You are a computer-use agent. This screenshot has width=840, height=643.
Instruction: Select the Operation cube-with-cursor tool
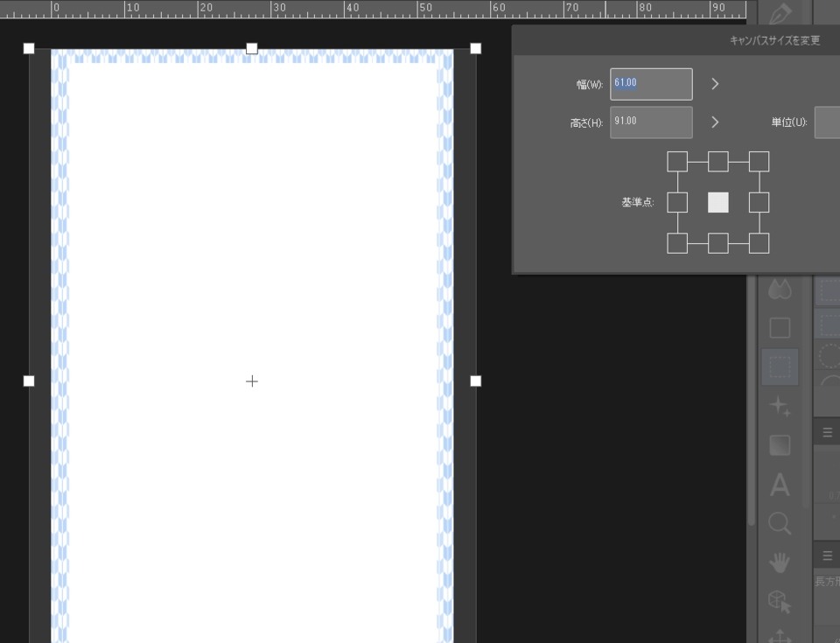[x=780, y=602]
